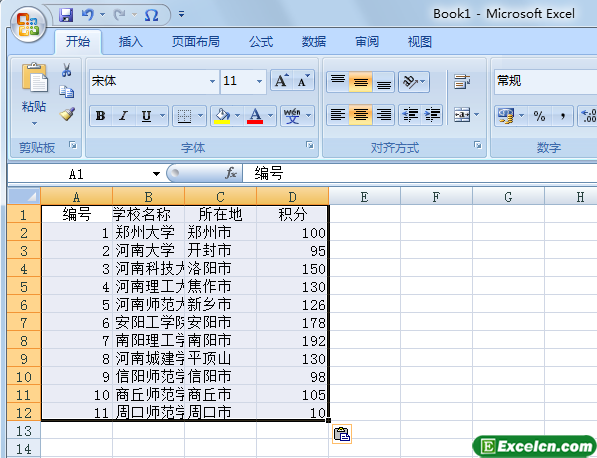Screen dimensions: 597x458
Task: Insert symbol using the Omega icon
Action: pos(152,16)
